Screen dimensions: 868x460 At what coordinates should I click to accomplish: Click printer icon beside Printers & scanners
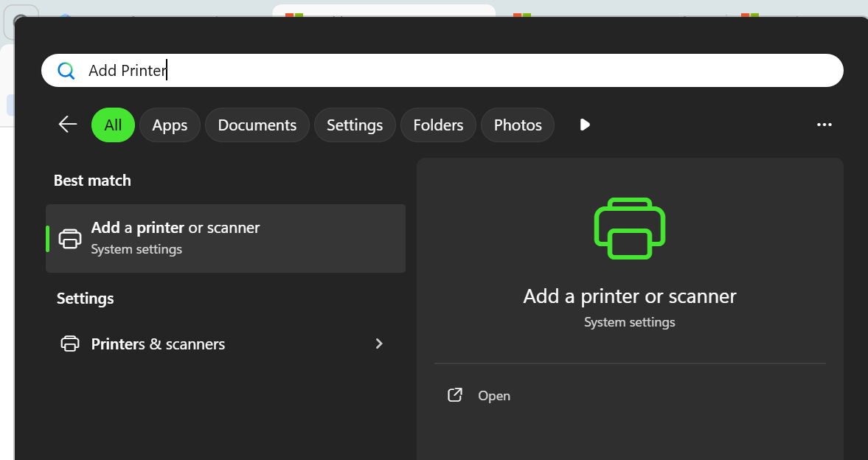70,344
